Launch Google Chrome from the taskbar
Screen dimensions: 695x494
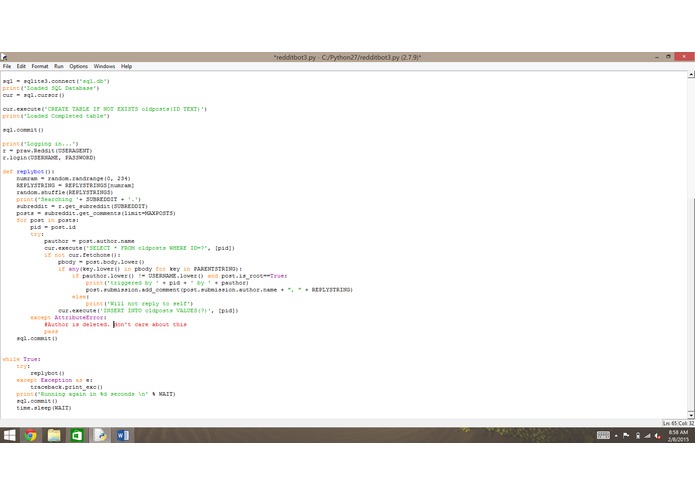31,436
